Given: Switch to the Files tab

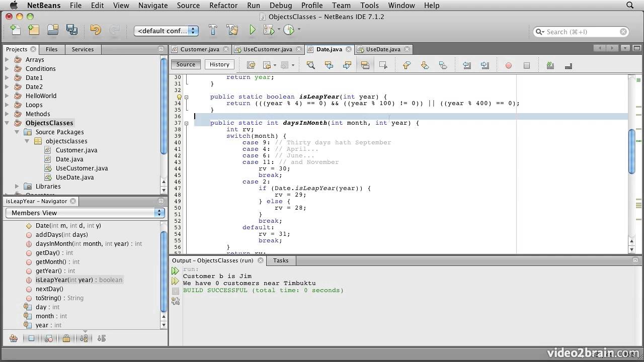Looking at the screenshot, I should pyautogui.click(x=51, y=49).
